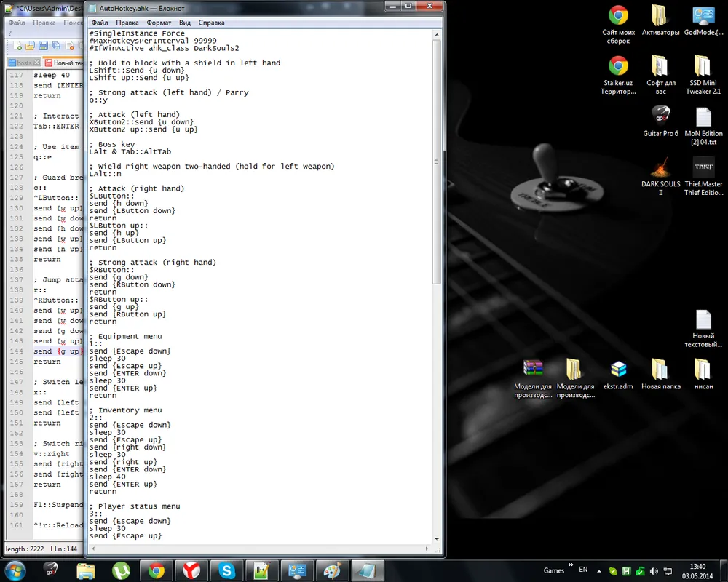
Task: Open the Games toolbar on the taskbar
Action: [x=554, y=570]
